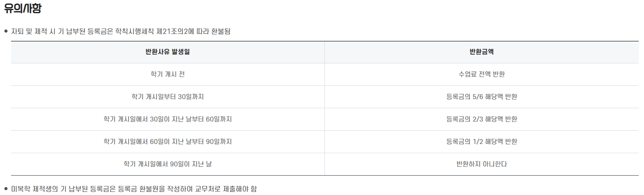Image resolution: width=644 pixels, height=195 pixels.
Task: Click the bullet dot before '미복학 제적생의'
Action: [6, 189]
